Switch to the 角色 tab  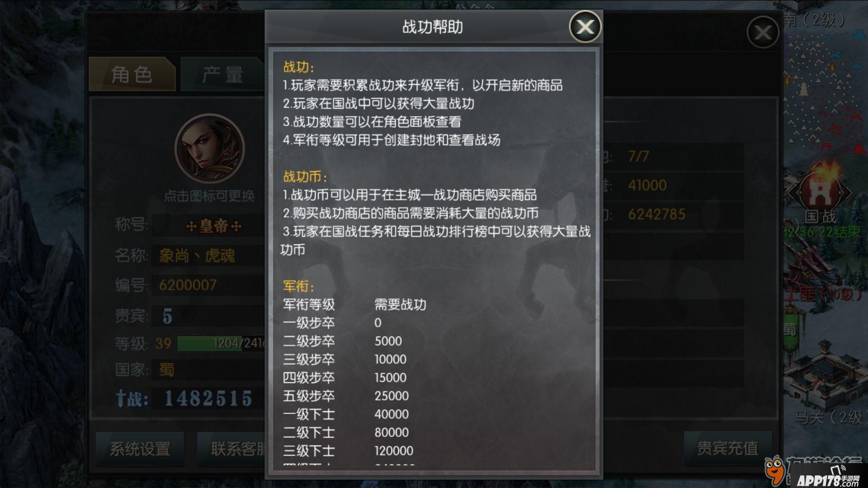tap(132, 75)
